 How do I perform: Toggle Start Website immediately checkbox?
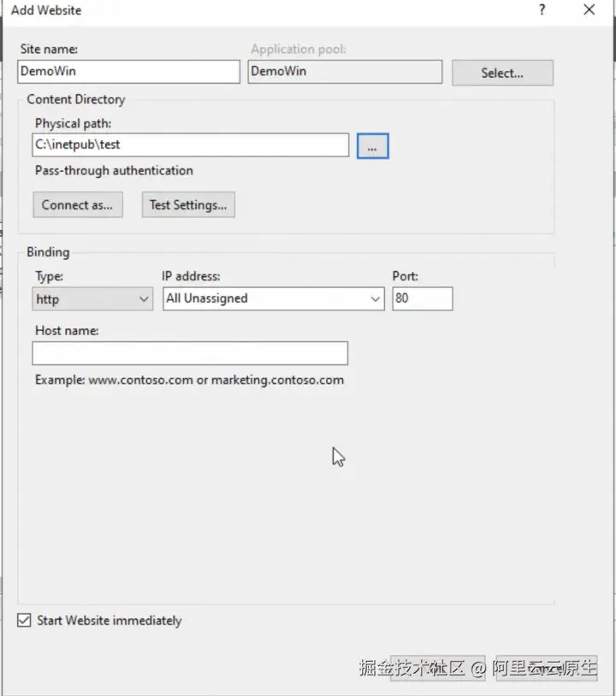pos(25,620)
